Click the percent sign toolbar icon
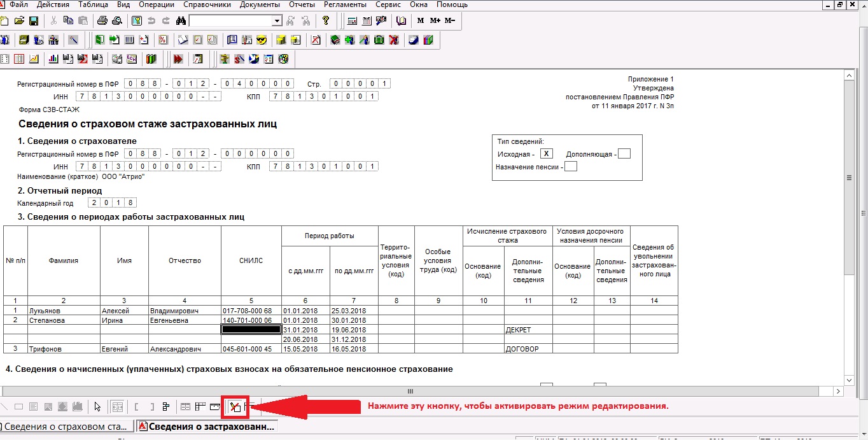868x440 pixels. 163,40
